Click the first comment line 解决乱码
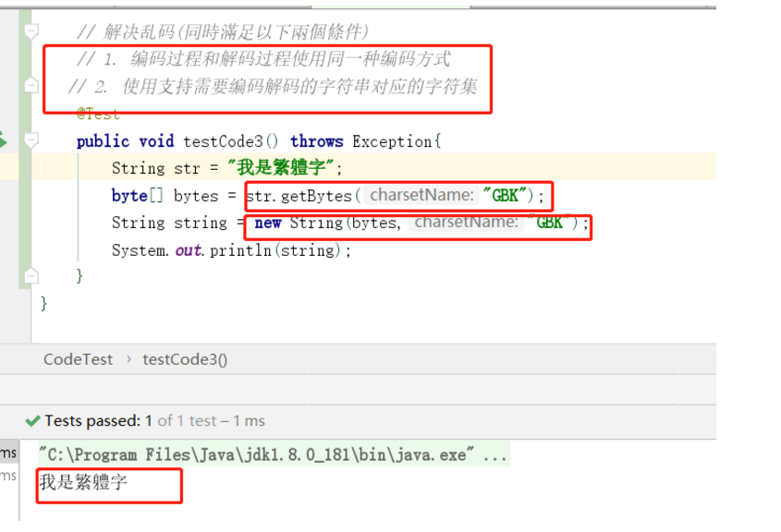Viewport: 781px width, 532px height. (x=223, y=32)
